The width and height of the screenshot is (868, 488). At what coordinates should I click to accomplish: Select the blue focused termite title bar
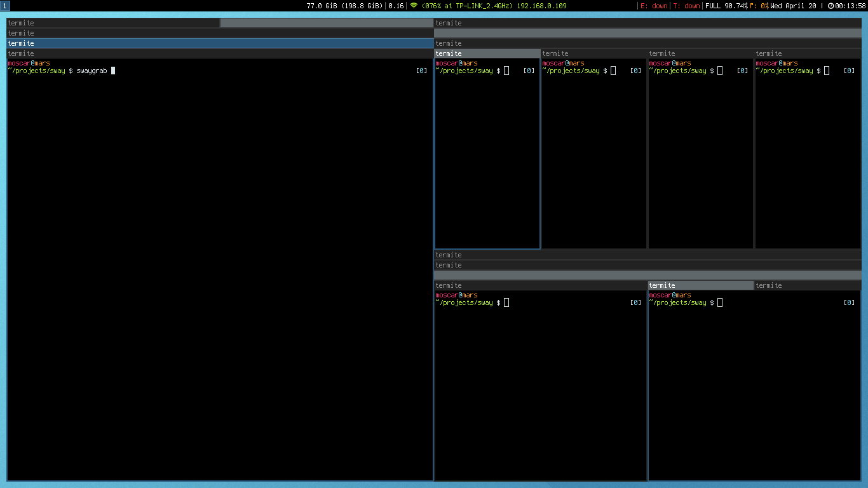(219, 43)
